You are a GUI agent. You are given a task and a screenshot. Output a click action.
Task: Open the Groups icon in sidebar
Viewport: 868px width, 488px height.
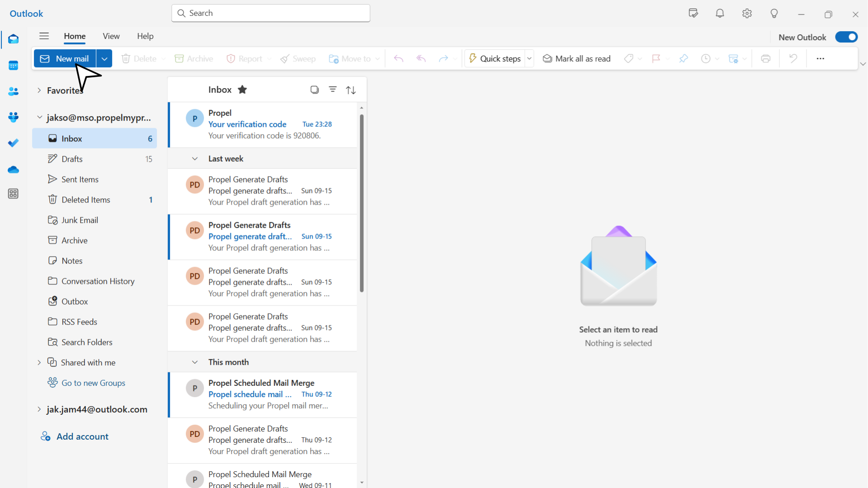[13, 117]
